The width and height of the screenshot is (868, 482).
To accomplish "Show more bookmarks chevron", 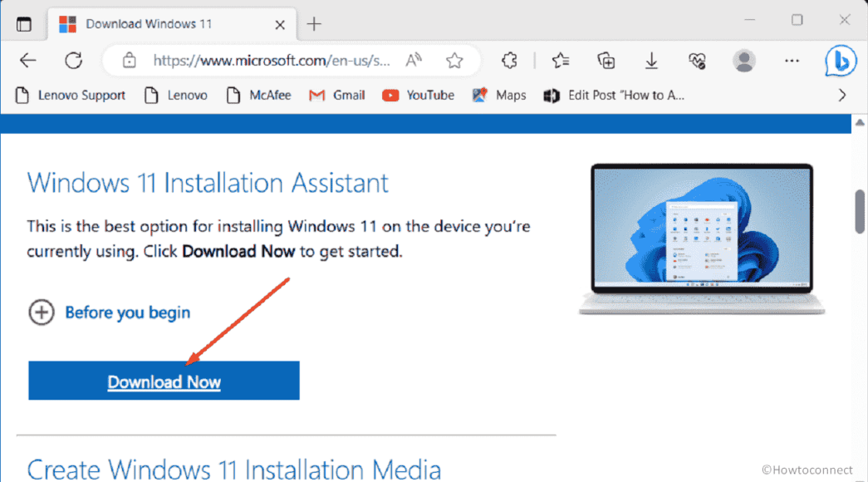I will pyautogui.click(x=842, y=96).
